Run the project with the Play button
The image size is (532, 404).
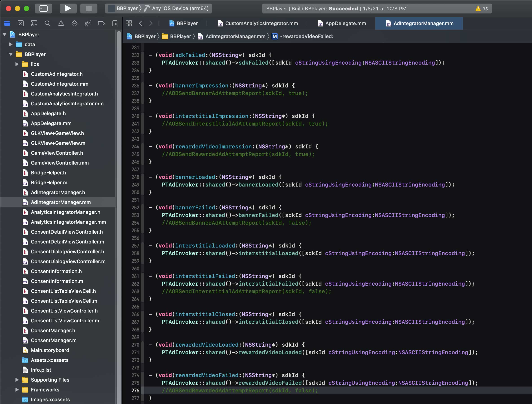[68, 9]
